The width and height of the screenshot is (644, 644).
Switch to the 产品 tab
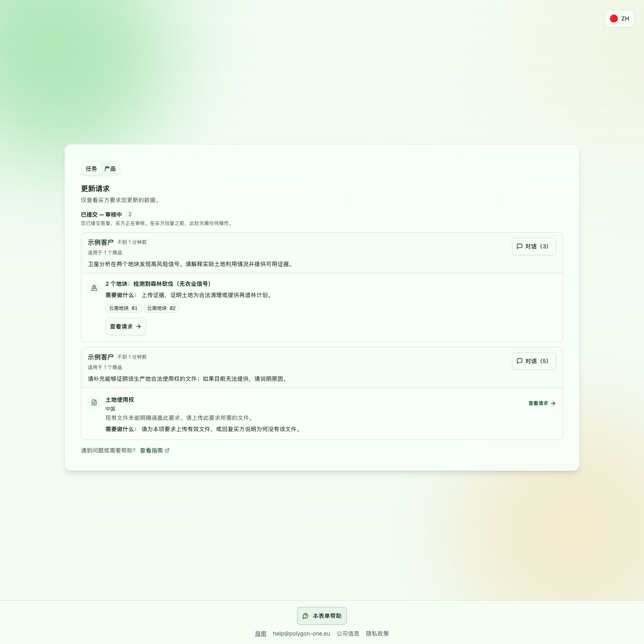coord(110,169)
